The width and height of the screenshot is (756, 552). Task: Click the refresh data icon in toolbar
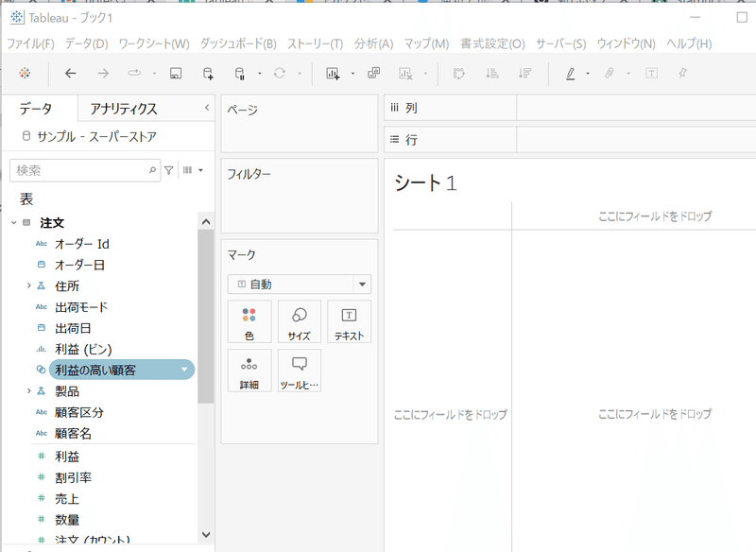point(280,74)
